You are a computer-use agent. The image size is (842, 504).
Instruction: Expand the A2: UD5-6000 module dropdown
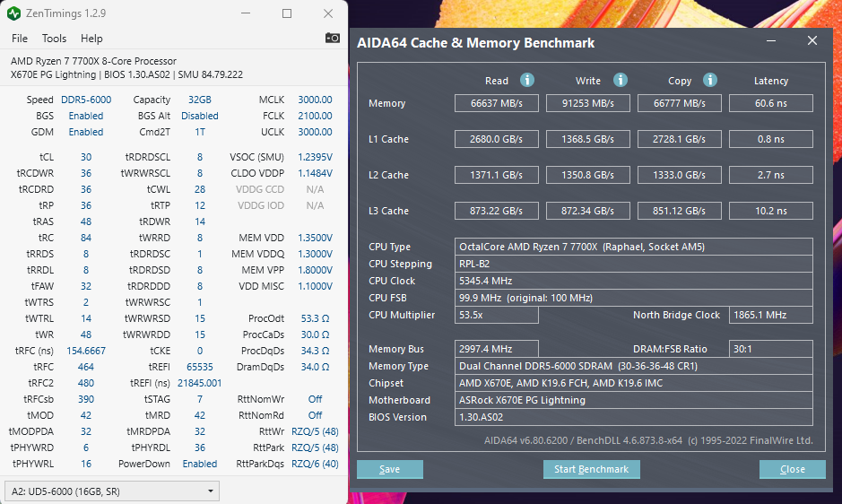pyautogui.click(x=112, y=491)
